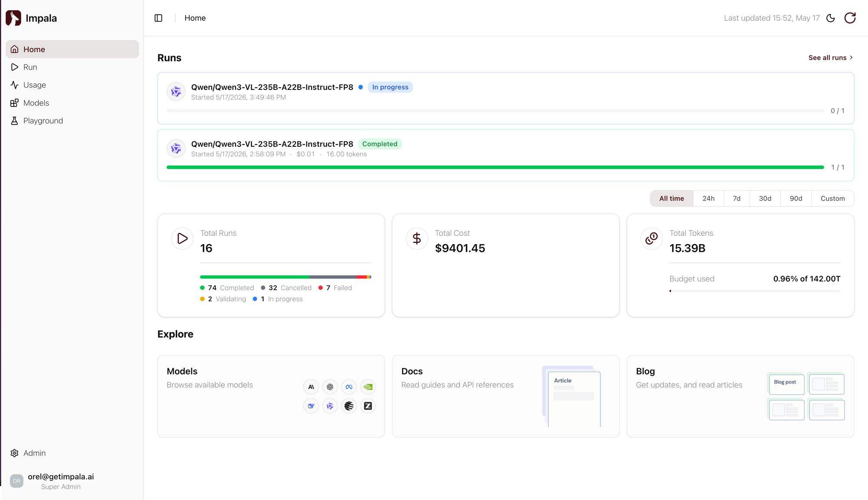The width and height of the screenshot is (868, 500).
Task: Click the Meta provider icon
Action: click(349, 387)
